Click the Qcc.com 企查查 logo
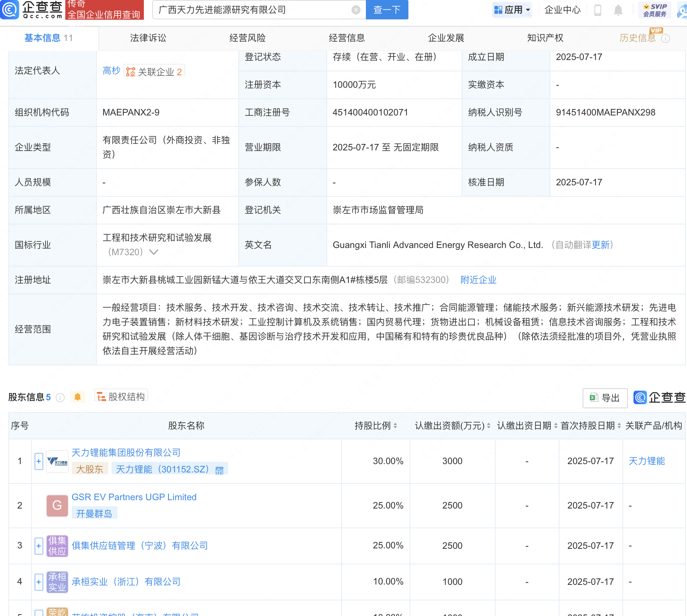The image size is (687, 616). 32,10
